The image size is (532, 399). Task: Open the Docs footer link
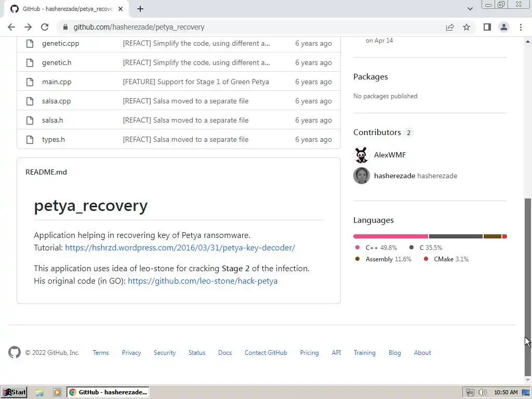225,353
